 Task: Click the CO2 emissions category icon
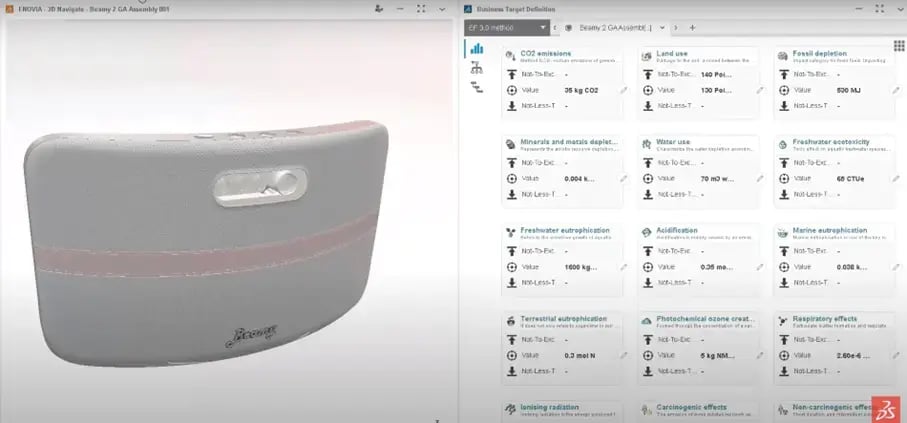(511, 56)
